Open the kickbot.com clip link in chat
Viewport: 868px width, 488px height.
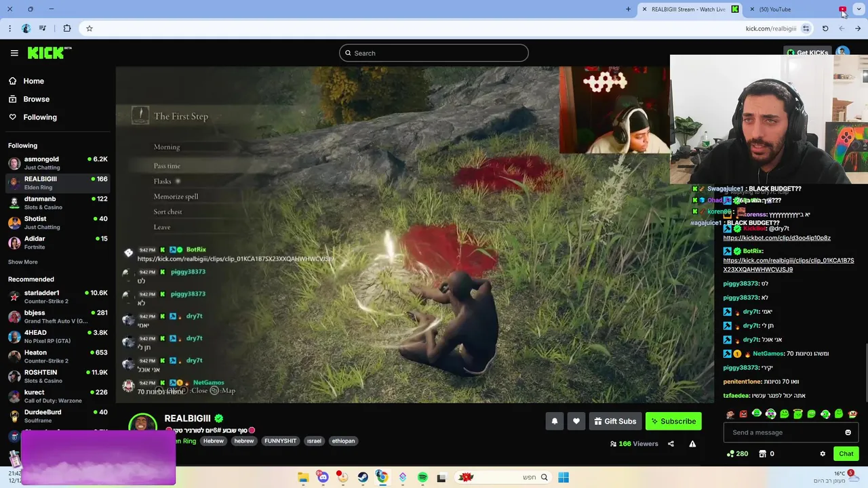[x=776, y=238]
